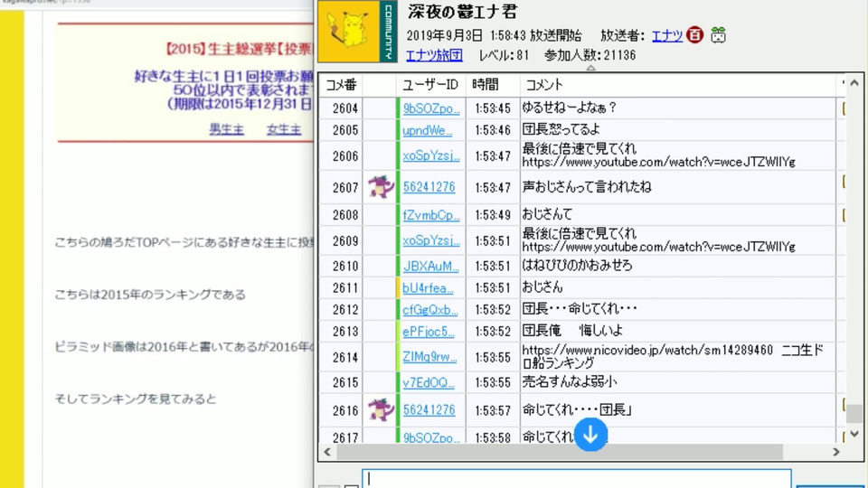Select comment 声おじさんって言われたね
868x488 pixels.
click(586, 187)
